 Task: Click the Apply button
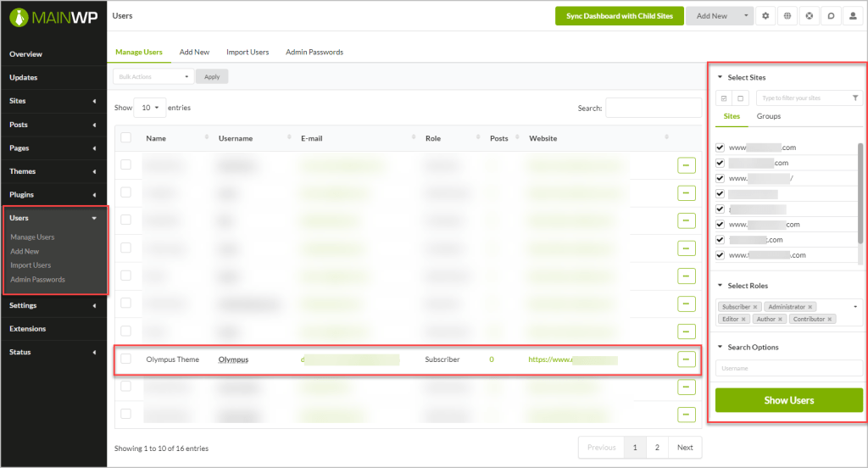212,76
